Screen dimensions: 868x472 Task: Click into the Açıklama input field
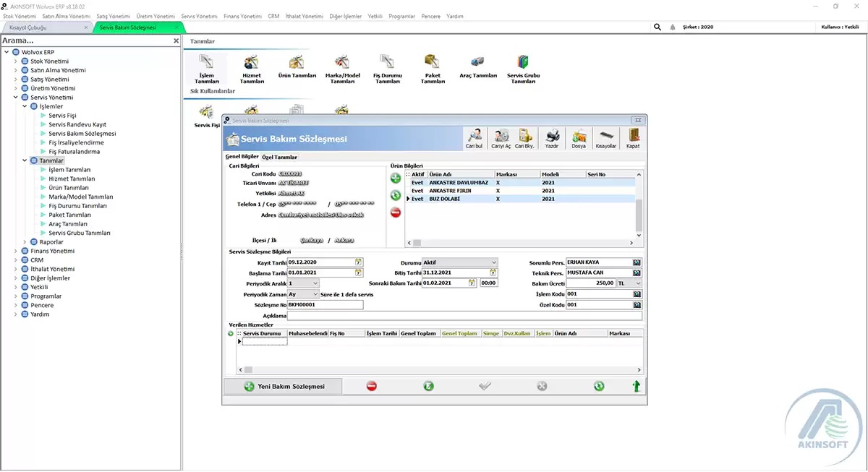464,316
